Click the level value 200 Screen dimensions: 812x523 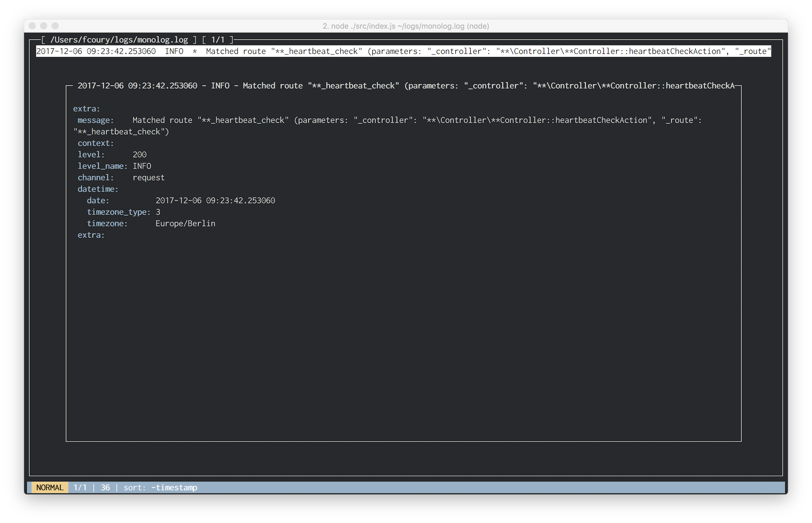tap(139, 155)
